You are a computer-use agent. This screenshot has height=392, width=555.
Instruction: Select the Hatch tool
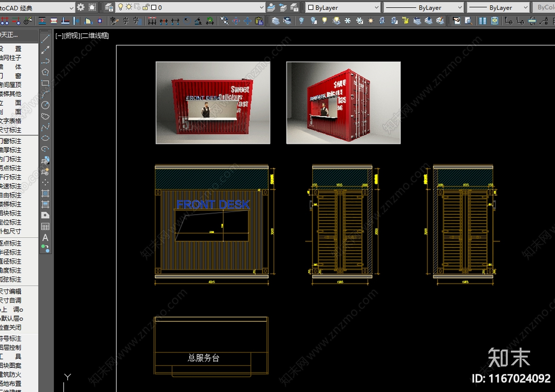click(x=45, y=193)
